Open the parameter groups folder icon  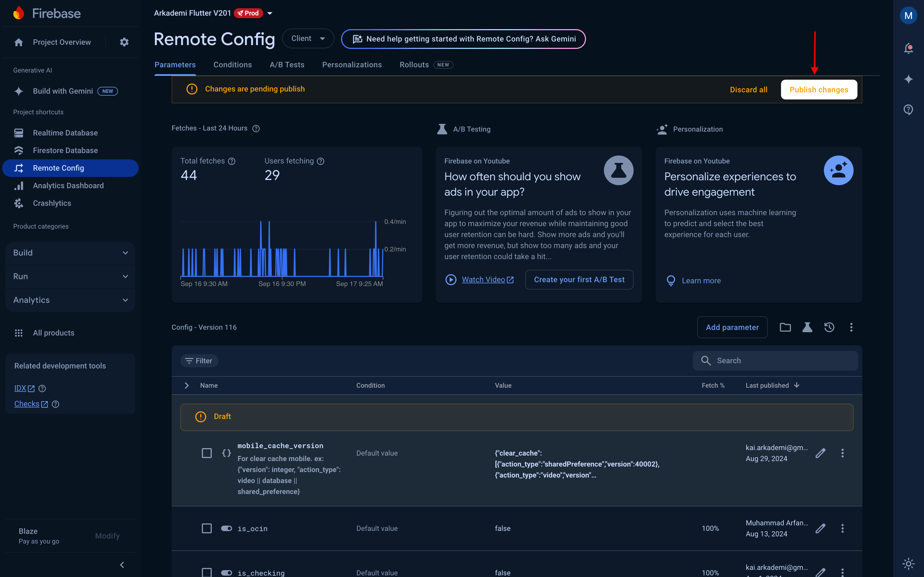[785, 327]
